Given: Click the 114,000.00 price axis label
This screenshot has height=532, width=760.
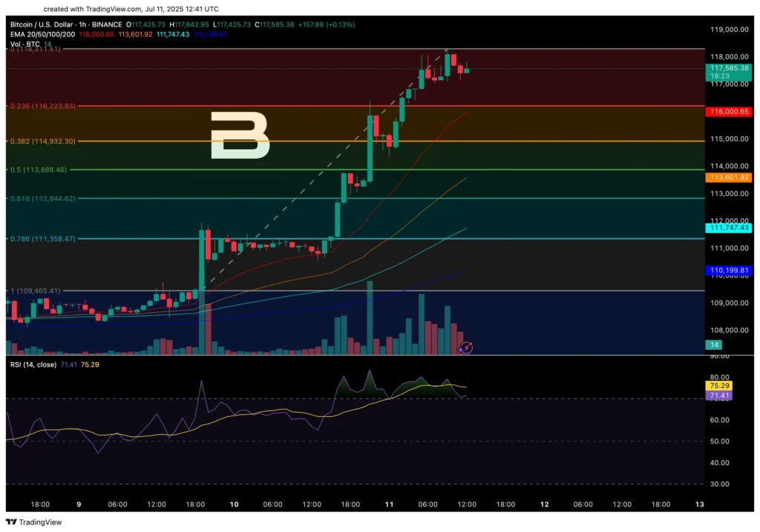Looking at the screenshot, I should point(730,165).
